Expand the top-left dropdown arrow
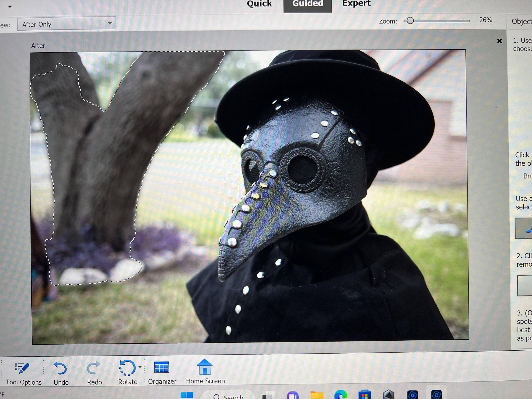 pos(10,7)
